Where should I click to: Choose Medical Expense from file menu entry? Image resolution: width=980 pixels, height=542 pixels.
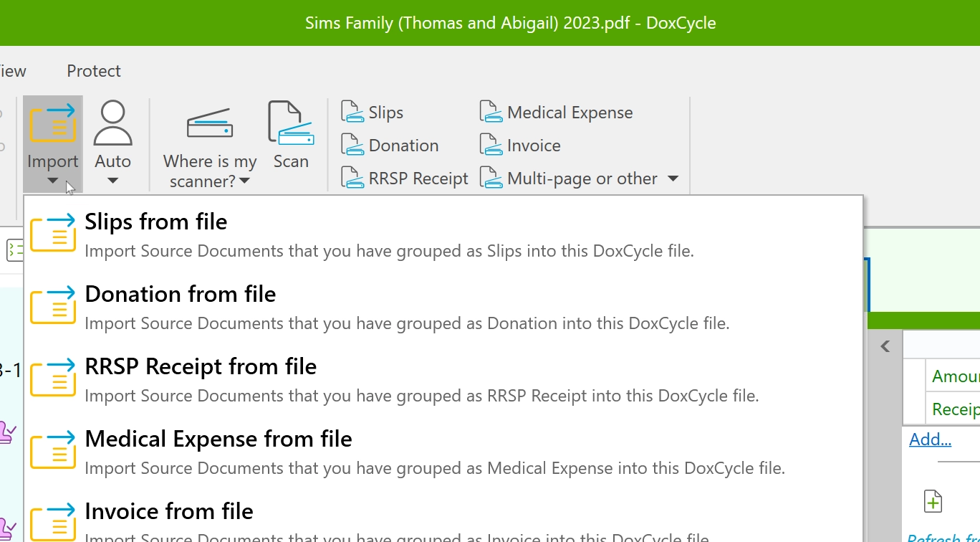tap(443, 452)
